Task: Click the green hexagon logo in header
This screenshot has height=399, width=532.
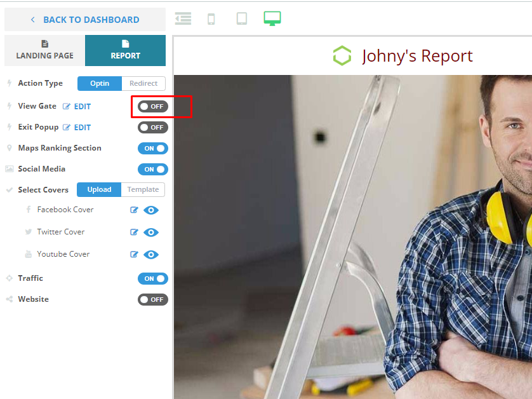Action: click(342, 56)
